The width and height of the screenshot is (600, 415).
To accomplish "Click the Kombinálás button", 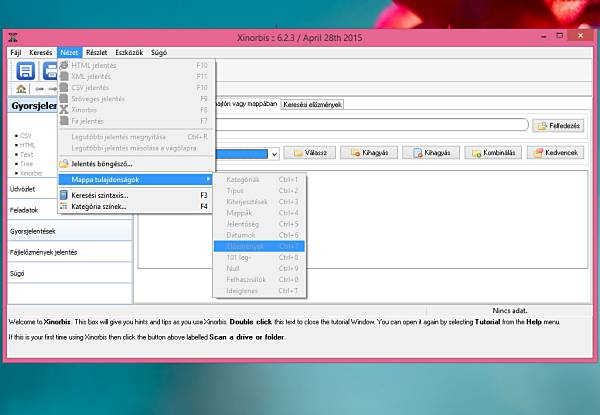I will pyautogui.click(x=493, y=153).
